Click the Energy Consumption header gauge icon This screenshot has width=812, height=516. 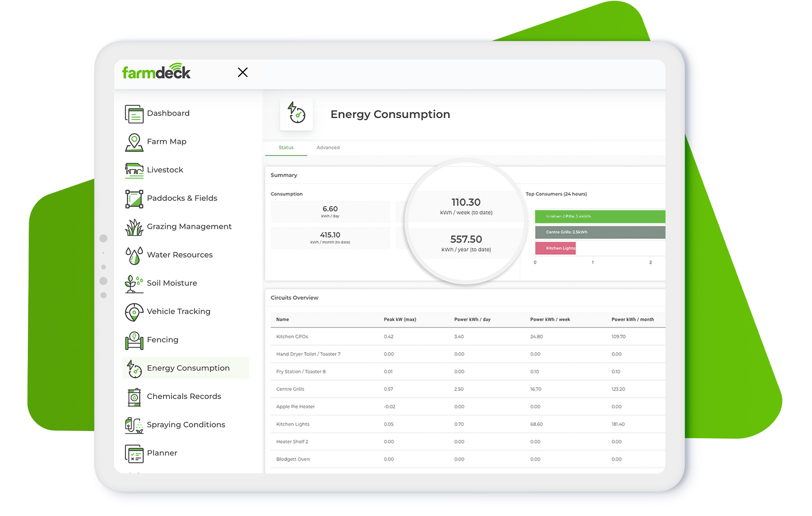pyautogui.click(x=296, y=114)
